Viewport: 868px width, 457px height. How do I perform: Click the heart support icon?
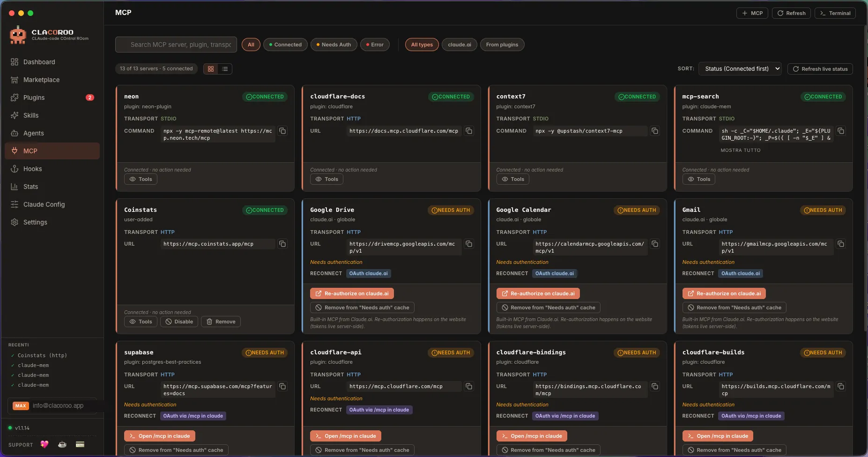(45, 444)
